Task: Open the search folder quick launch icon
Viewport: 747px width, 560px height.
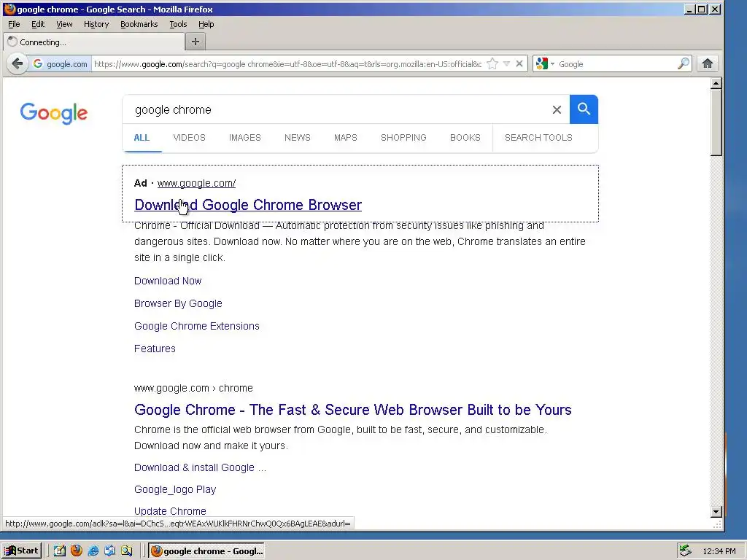Action: [126, 551]
